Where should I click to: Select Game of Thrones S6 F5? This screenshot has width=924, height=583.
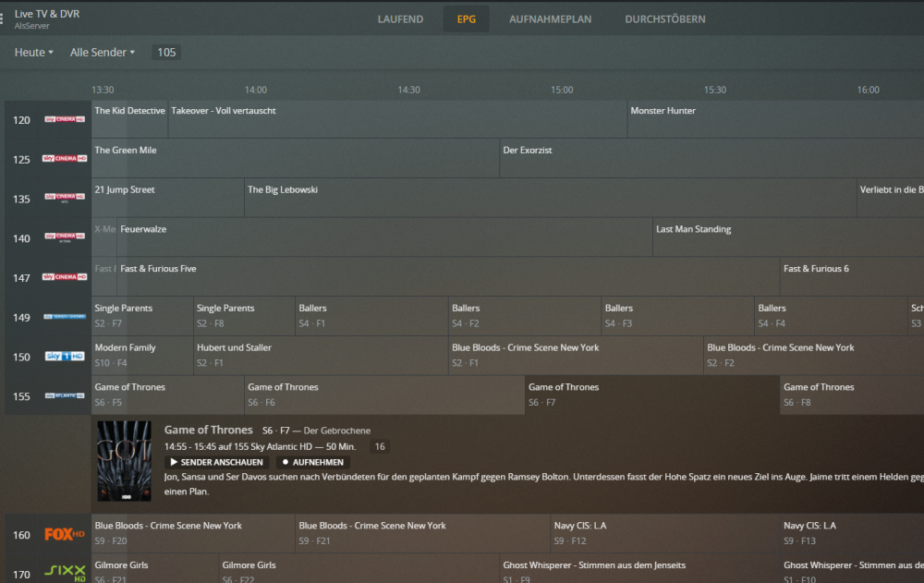point(168,395)
